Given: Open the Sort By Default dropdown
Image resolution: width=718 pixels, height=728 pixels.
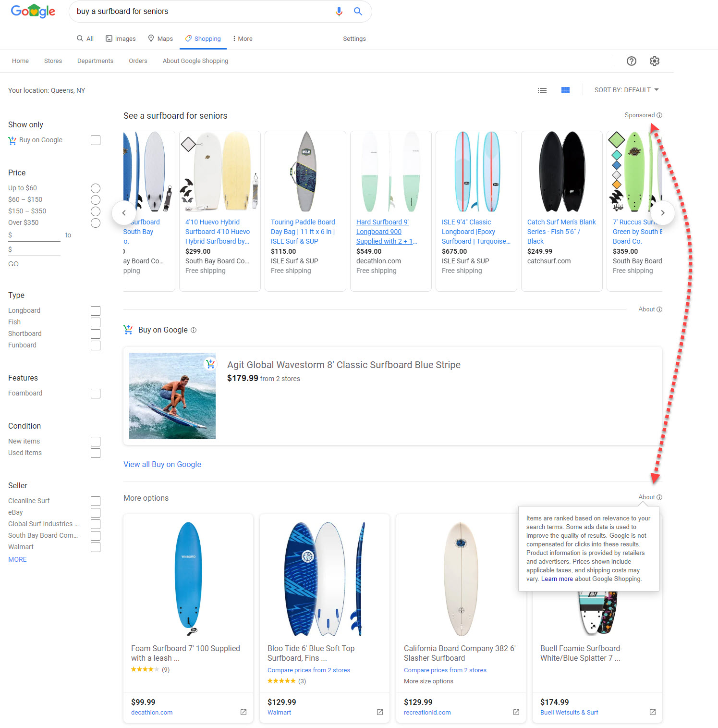Looking at the screenshot, I should coord(626,90).
